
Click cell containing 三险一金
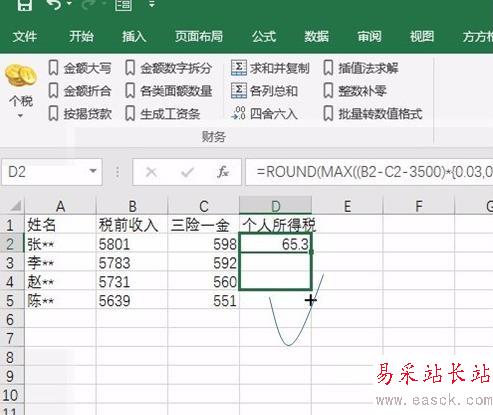pyautogui.click(x=204, y=225)
